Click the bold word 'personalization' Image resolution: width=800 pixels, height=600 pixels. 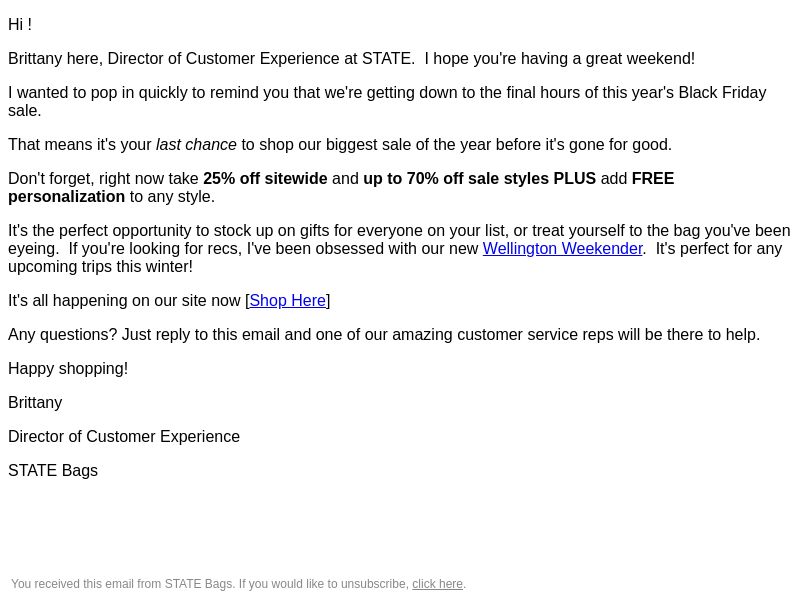(66, 196)
